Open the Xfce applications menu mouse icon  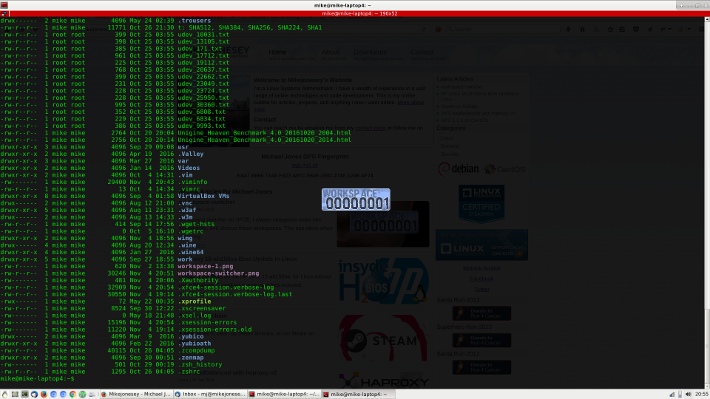[5, 394]
